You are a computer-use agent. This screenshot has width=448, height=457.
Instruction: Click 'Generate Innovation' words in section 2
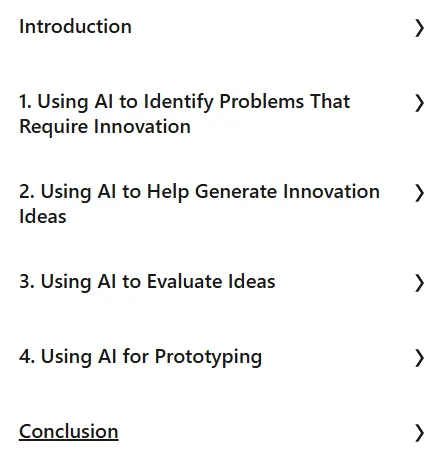(287, 192)
